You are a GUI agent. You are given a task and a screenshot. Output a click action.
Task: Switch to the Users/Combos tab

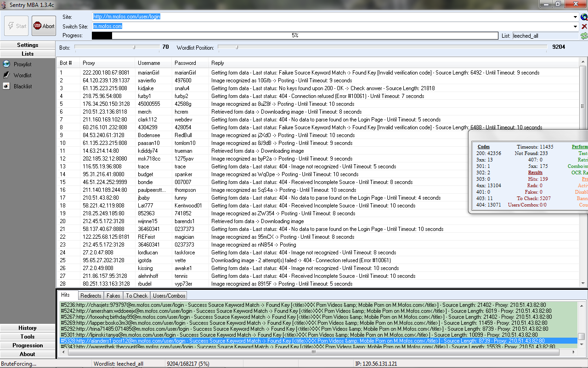[169, 296]
